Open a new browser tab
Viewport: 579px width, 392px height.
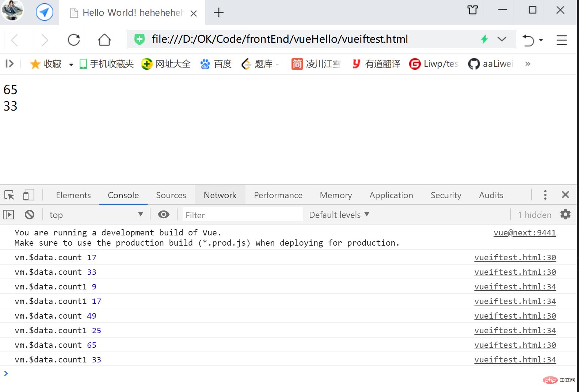click(x=218, y=13)
